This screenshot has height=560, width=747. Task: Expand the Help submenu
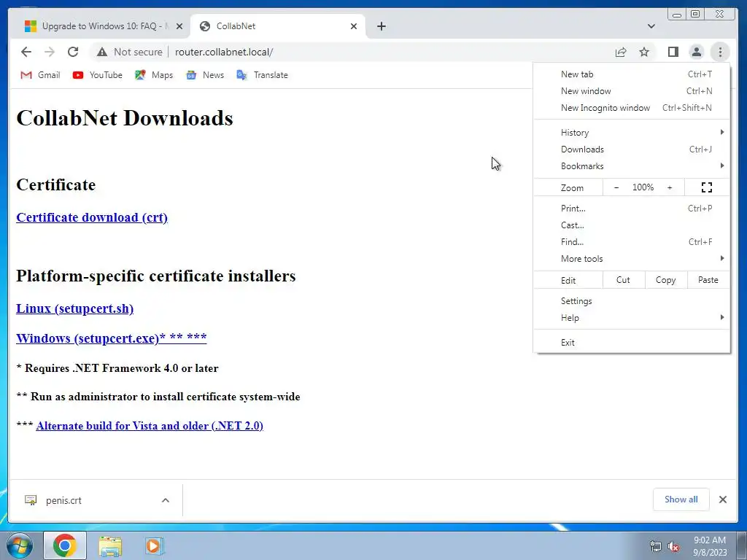point(632,318)
